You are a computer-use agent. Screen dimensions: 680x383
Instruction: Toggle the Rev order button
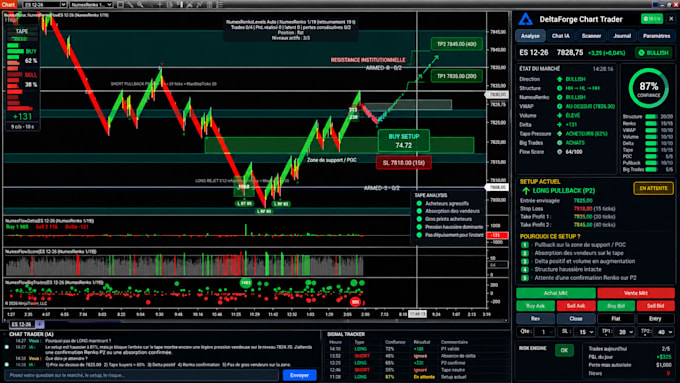[x=535, y=319]
